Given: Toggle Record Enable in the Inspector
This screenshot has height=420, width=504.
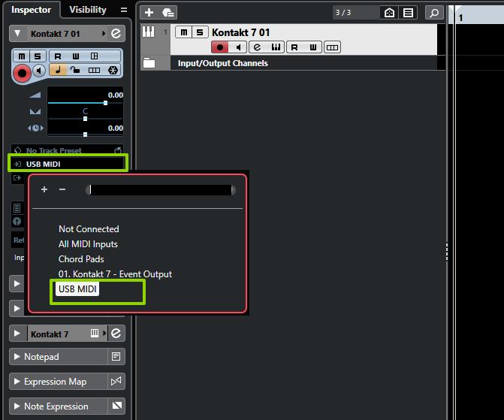Looking at the screenshot, I should tap(22, 72).
